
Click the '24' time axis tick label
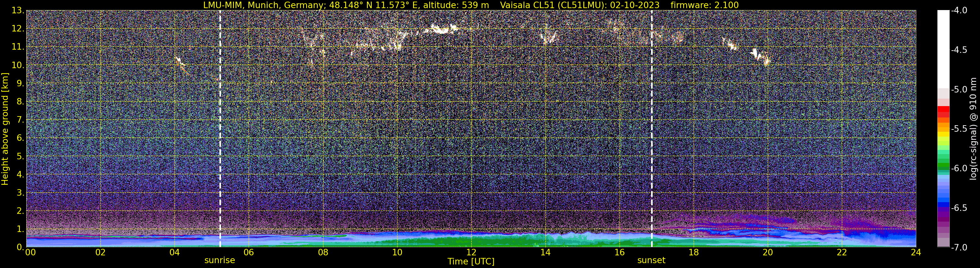tap(916, 252)
